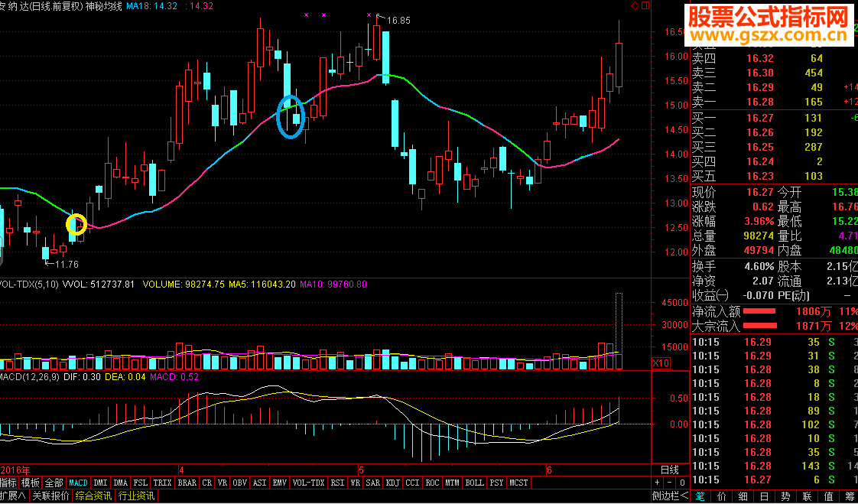
Task: Click the 模板 button in the bottom bar
Action: point(30,483)
